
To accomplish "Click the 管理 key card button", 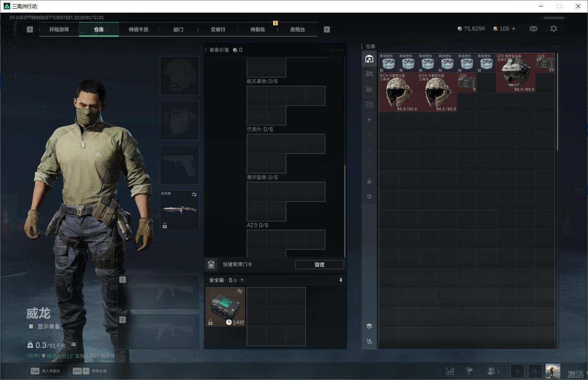I will pyautogui.click(x=319, y=265).
